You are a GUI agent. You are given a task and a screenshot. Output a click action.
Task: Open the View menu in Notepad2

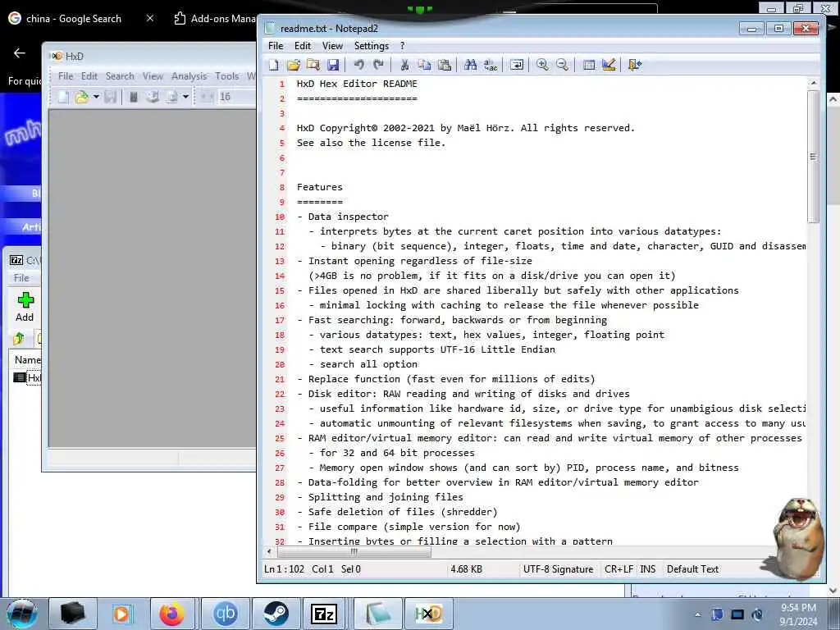tap(332, 46)
